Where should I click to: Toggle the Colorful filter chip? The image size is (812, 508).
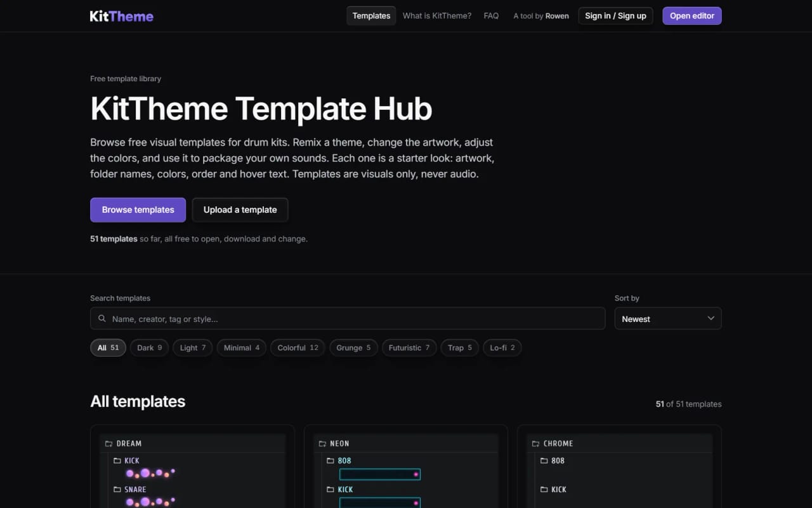tap(298, 347)
